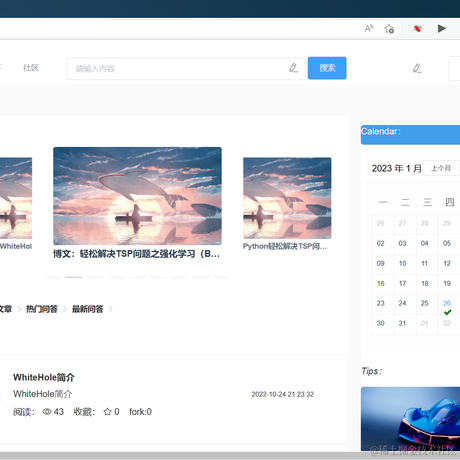This screenshot has height=460, width=460.
Task: Select calendar date 30
Action: 381,323
